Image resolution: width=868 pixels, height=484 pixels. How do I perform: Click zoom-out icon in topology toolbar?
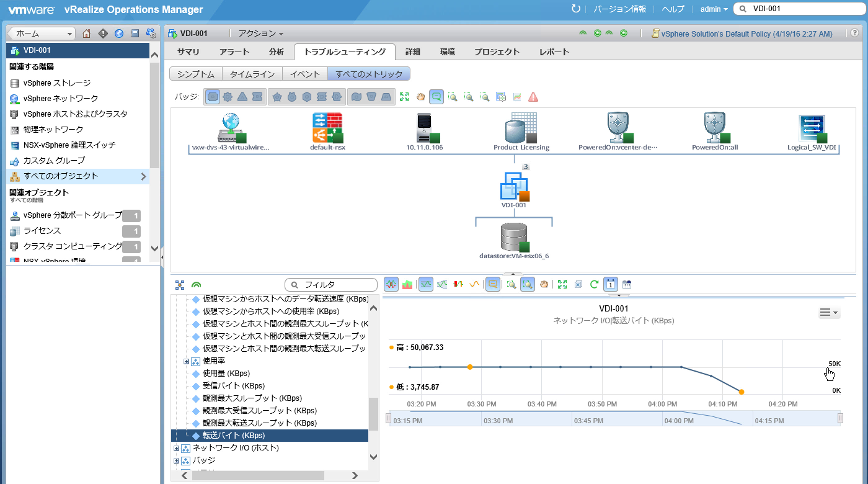485,97
